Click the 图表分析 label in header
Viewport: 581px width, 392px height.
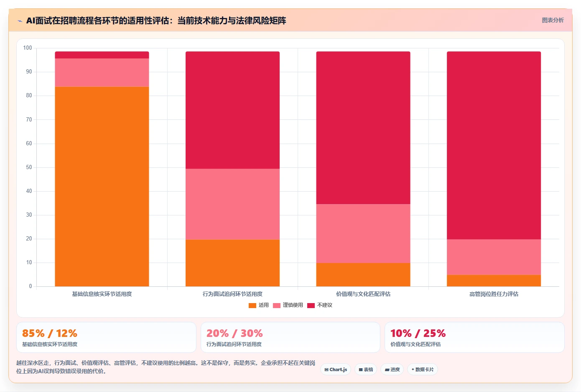click(553, 20)
